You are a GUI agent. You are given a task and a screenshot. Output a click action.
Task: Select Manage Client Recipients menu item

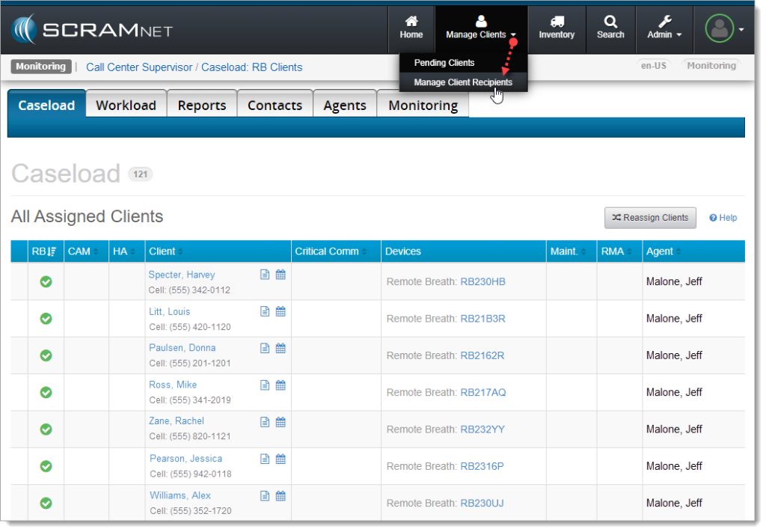[x=463, y=82]
